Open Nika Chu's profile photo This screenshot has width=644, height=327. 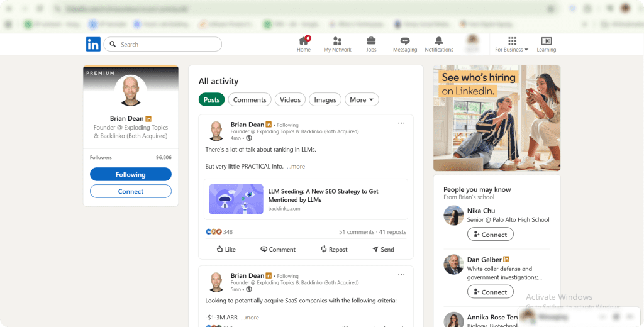(453, 215)
